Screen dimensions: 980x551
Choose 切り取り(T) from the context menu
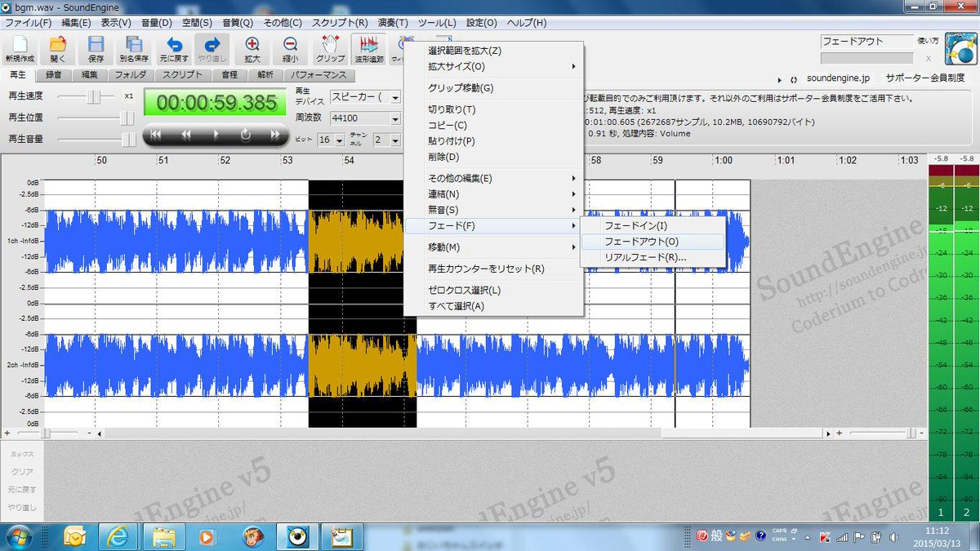point(494,109)
